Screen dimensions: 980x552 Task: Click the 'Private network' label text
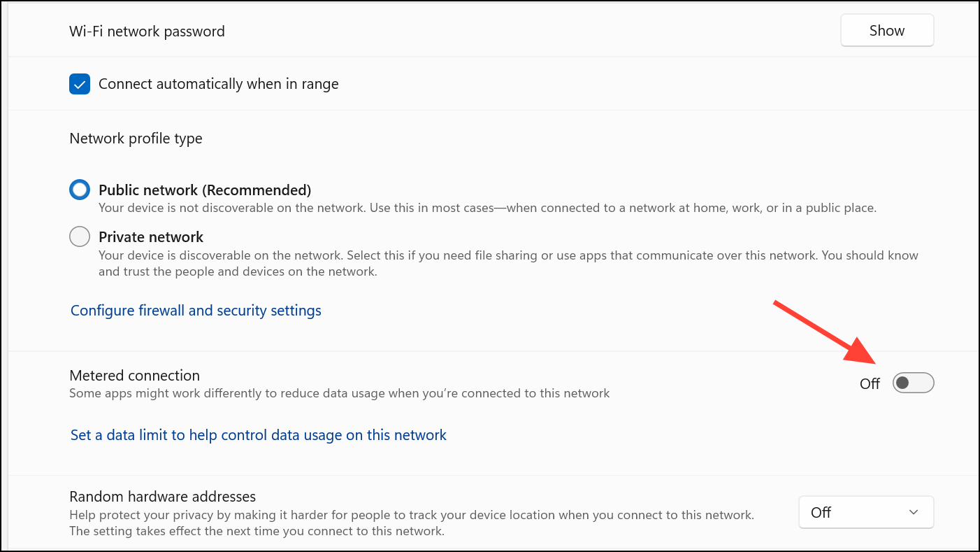pyautogui.click(x=151, y=237)
